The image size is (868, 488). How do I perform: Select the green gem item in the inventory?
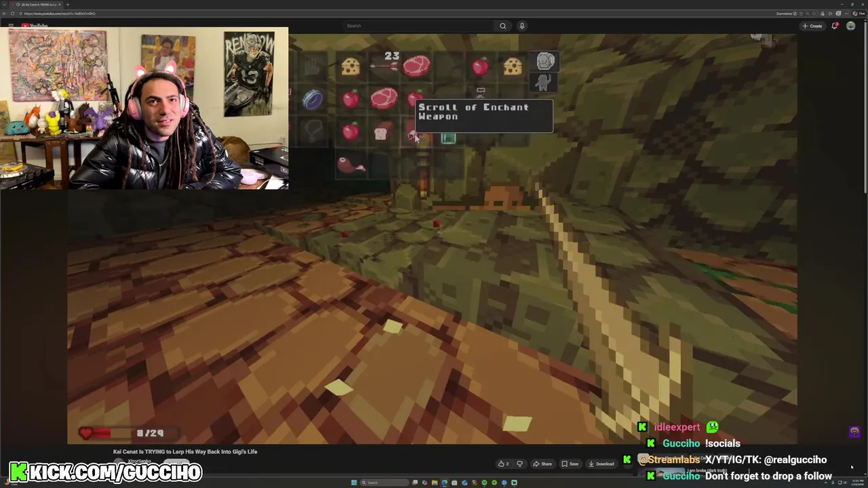tap(448, 138)
